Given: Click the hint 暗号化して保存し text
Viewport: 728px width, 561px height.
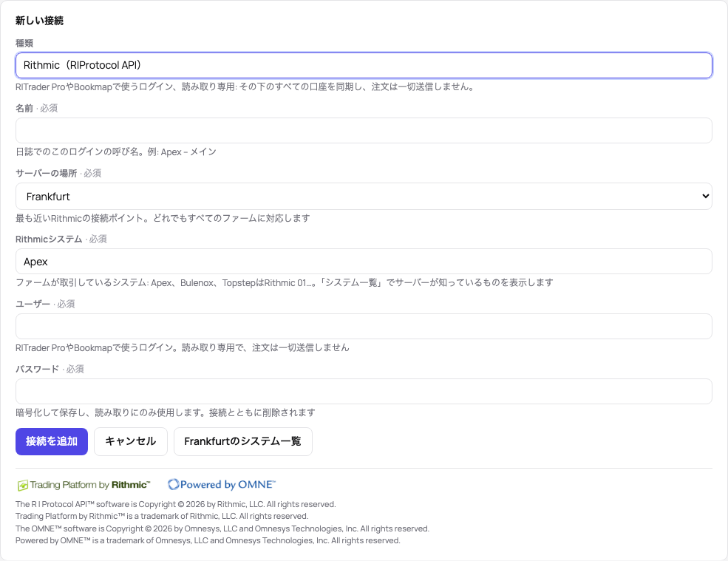Looking at the screenshot, I should (x=166, y=413).
